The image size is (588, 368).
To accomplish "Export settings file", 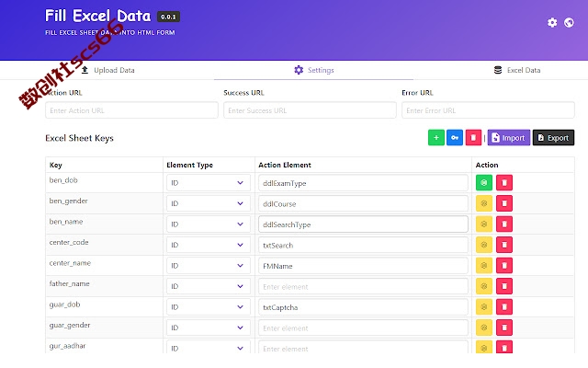I will point(553,138).
